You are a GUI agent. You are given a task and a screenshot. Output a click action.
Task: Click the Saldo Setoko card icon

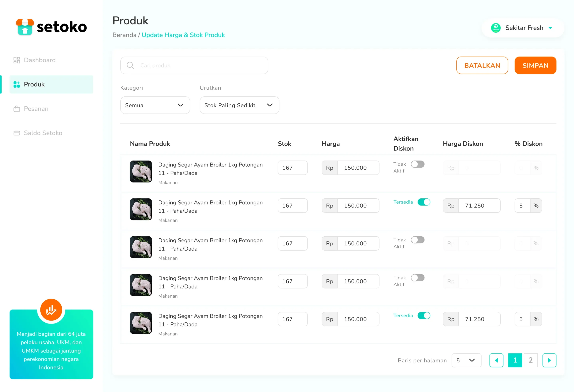(x=17, y=133)
